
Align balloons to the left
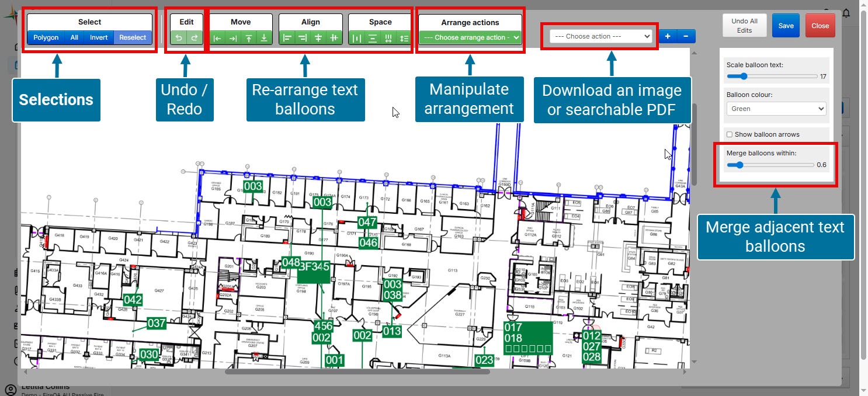(x=287, y=38)
